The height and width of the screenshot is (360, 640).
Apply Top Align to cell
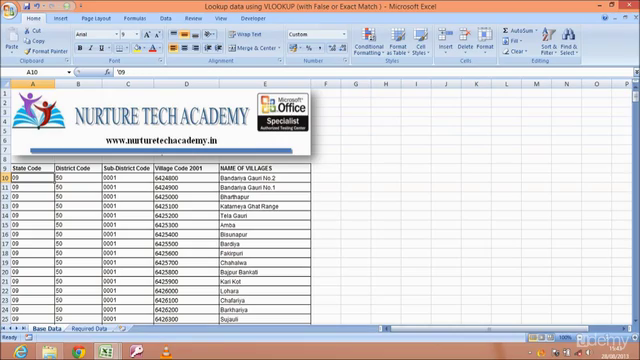[173, 35]
